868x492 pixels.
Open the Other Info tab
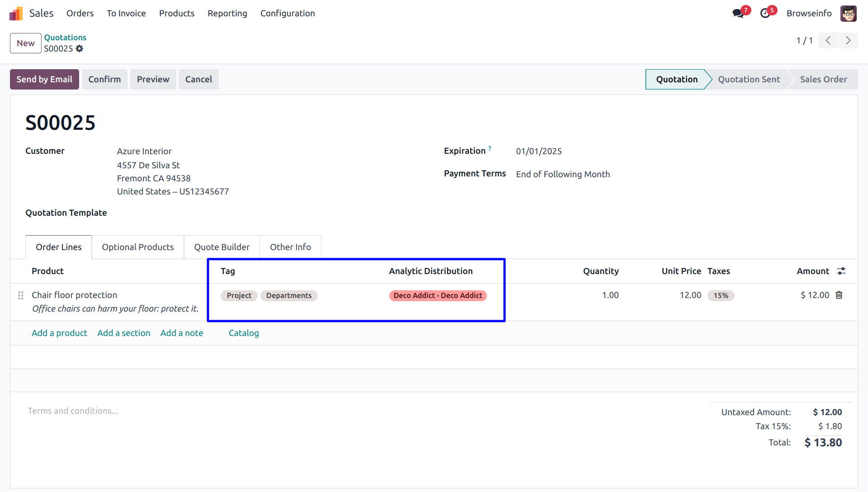click(x=290, y=247)
